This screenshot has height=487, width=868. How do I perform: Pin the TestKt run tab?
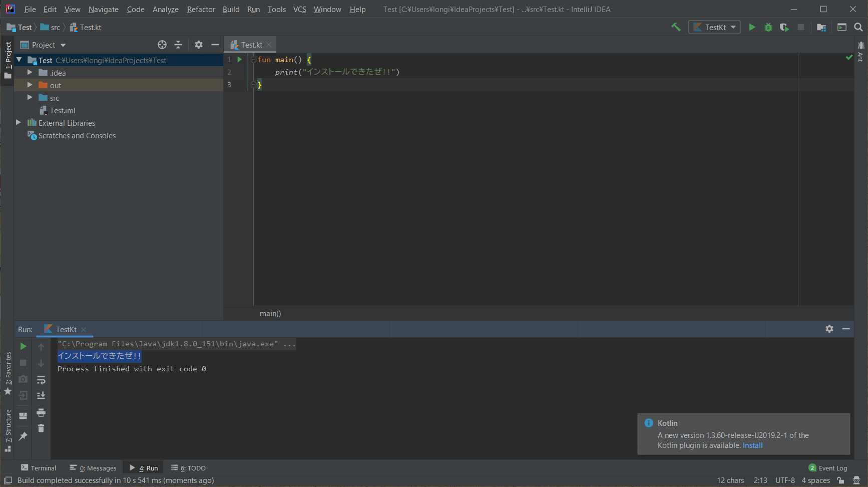tap(23, 436)
